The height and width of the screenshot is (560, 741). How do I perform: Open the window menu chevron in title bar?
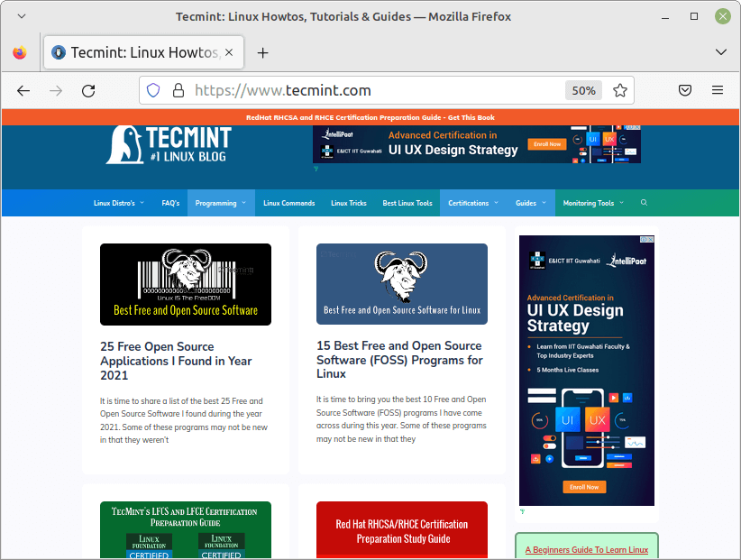click(22, 16)
